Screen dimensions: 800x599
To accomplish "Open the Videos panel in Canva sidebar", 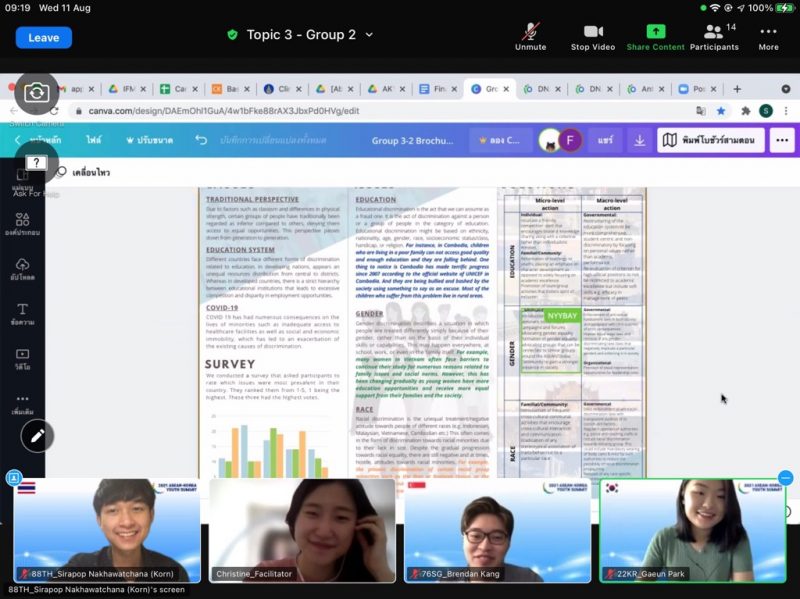I will point(22,358).
